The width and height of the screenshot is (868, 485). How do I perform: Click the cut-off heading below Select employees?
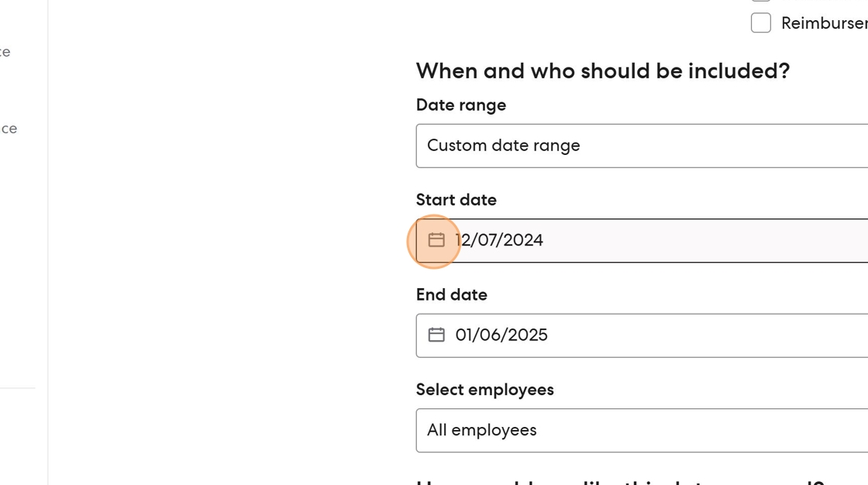(620, 482)
